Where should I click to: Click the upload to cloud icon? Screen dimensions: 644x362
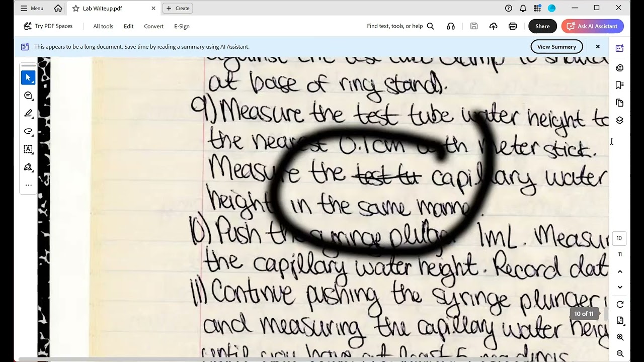click(x=494, y=26)
